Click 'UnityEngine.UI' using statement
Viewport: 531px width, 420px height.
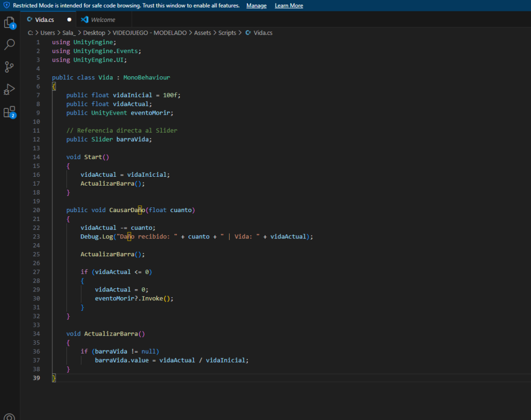(98, 60)
